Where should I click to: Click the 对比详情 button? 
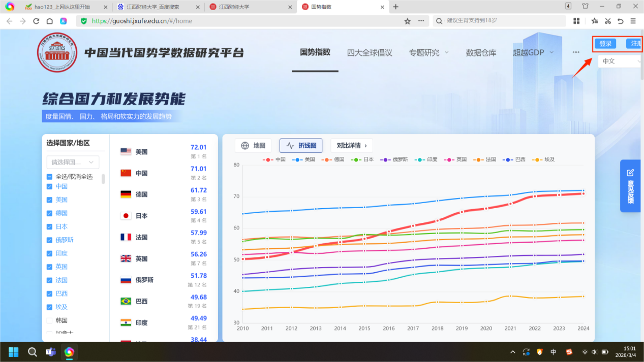tap(351, 146)
